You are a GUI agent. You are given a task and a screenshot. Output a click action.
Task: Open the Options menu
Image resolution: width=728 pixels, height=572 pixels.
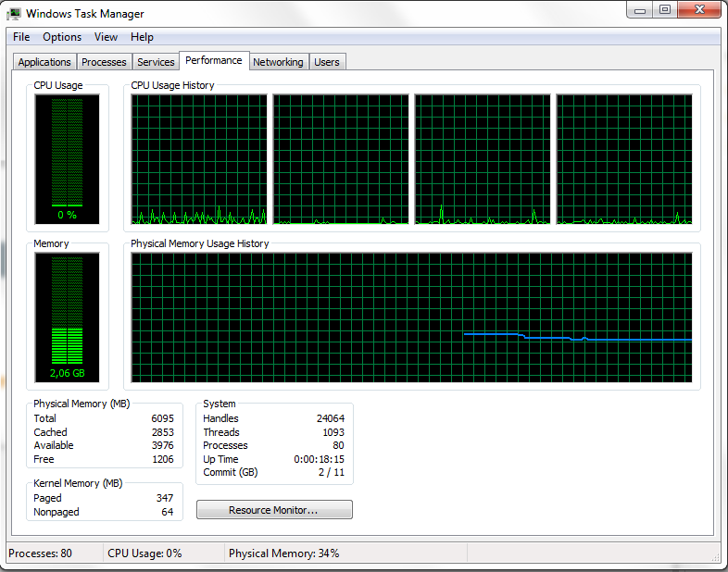[62, 37]
